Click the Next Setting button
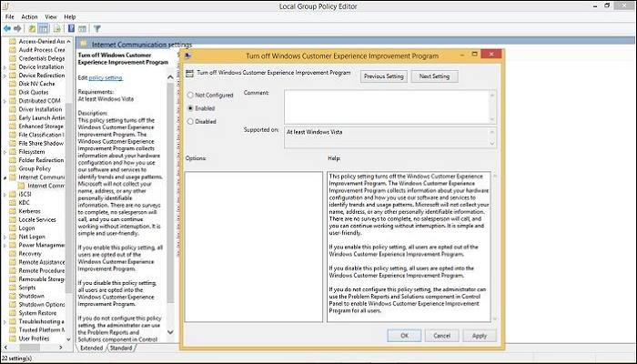Screen dimensions: 637x364 pos(436,76)
